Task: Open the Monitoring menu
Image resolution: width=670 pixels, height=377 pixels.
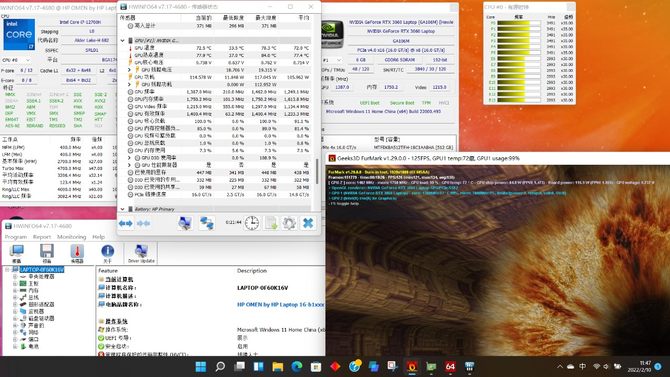Action: point(71,237)
